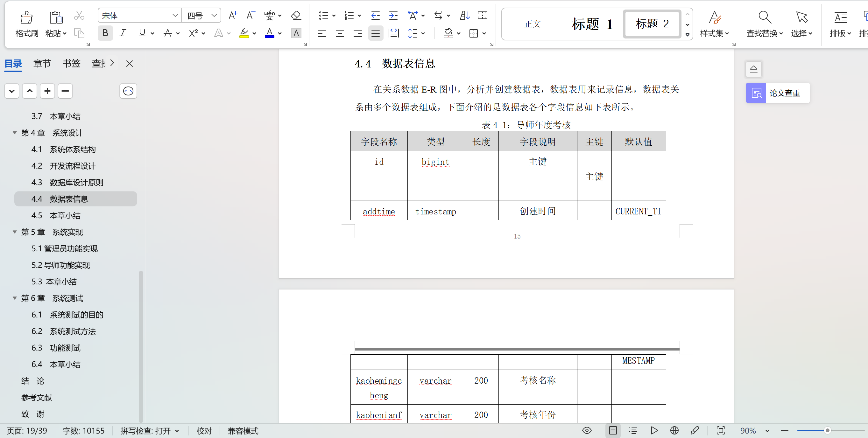Close the navigation pane
The image size is (868, 438).
(x=130, y=63)
